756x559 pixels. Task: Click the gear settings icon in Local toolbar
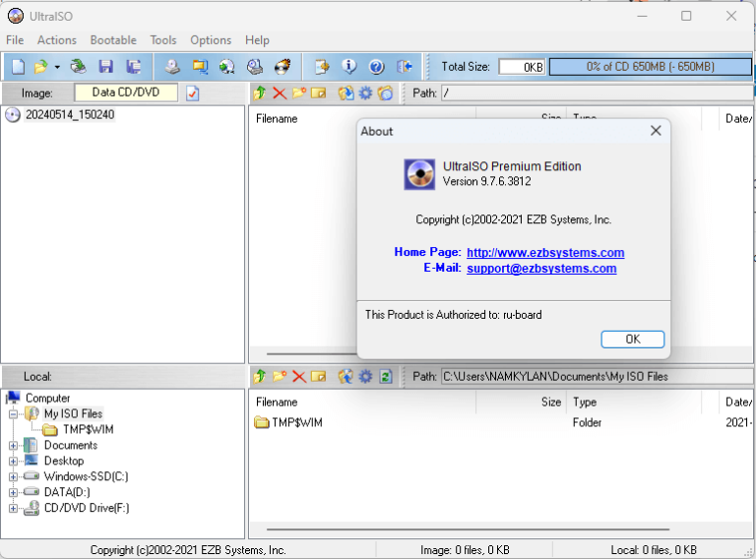pos(365,376)
